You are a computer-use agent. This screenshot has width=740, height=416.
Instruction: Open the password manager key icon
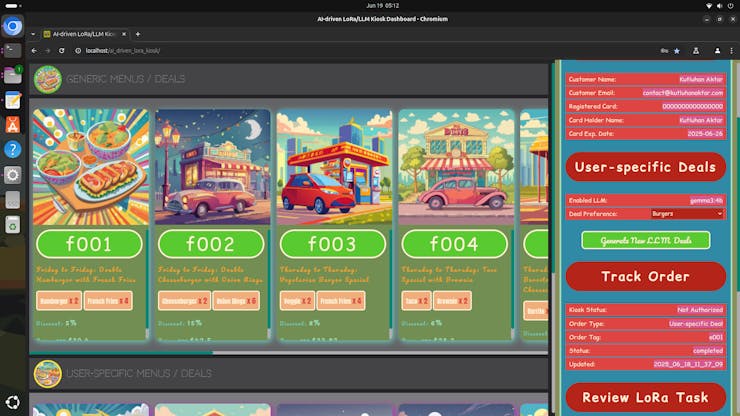(664, 51)
